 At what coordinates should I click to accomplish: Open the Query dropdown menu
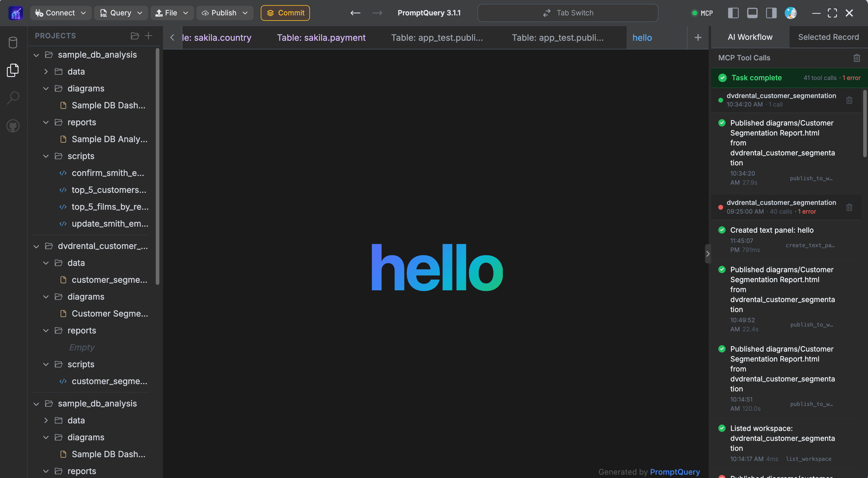(x=121, y=13)
